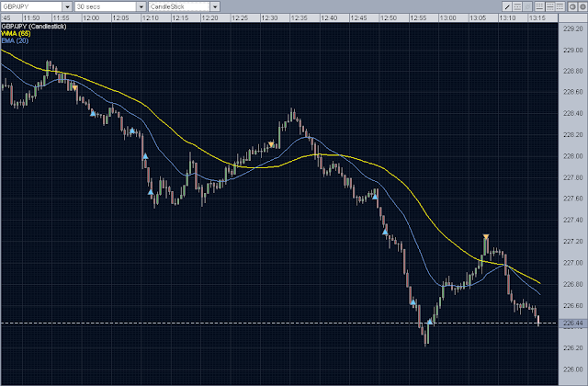This screenshot has width=588, height=386.
Task: Open the CandleStick chart type dropdown arrow
Action: click(x=215, y=6)
